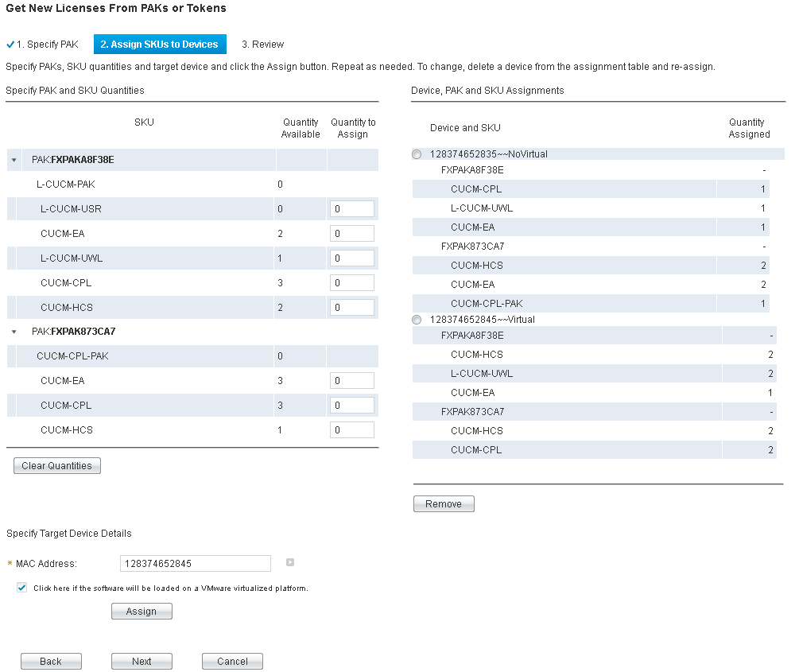This screenshot has width=795, height=672.
Task: Click the info icon beside MAC Address field
Action: (290, 562)
